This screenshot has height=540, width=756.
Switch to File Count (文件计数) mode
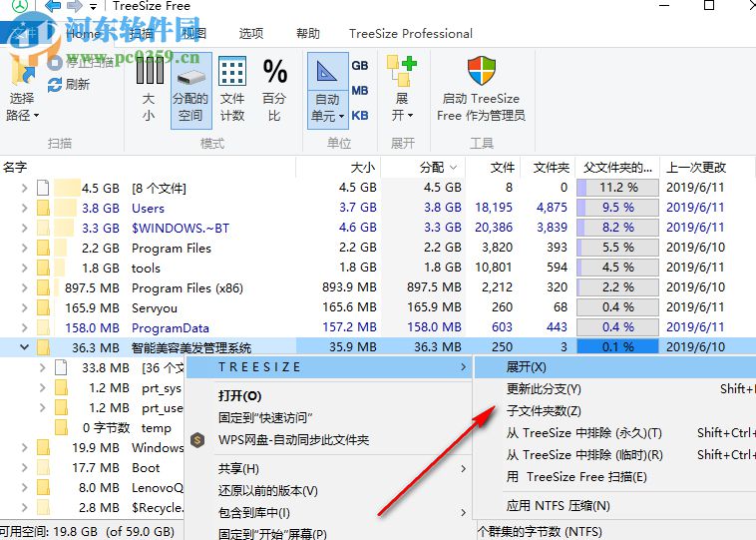tap(232, 91)
